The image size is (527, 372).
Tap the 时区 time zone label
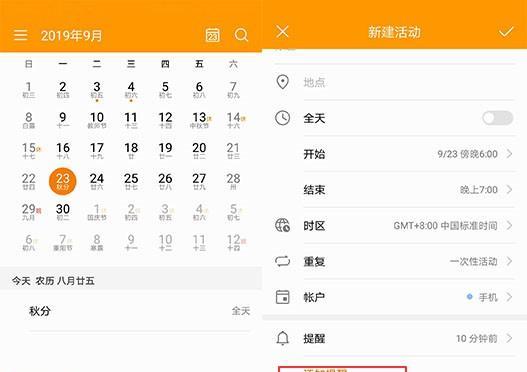(x=314, y=225)
